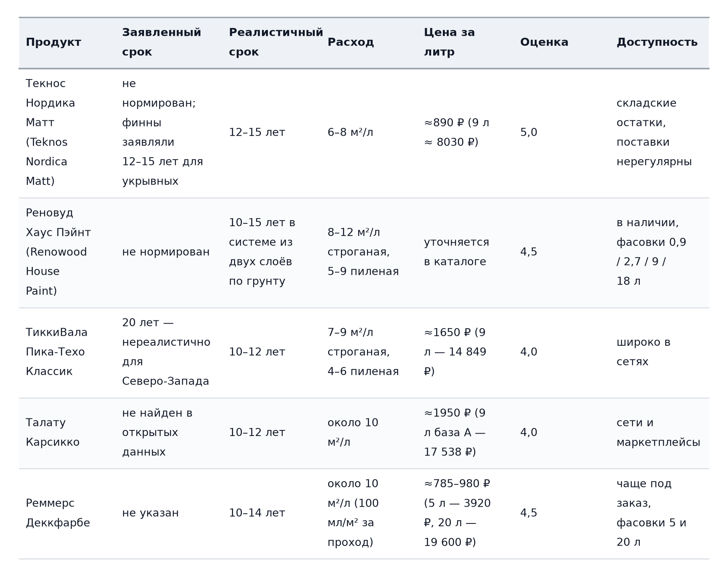Click the Талату Карсикко product cell
The height and width of the screenshot is (580, 728).
pos(53,433)
